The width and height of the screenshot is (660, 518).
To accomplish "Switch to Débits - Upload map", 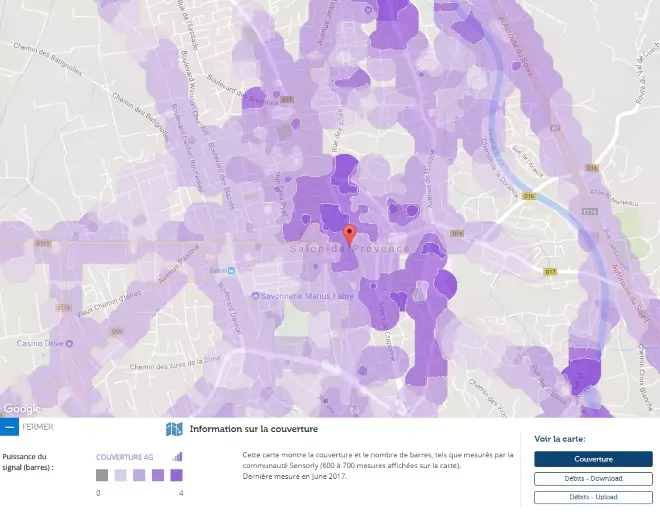I will [x=593, y=497].
